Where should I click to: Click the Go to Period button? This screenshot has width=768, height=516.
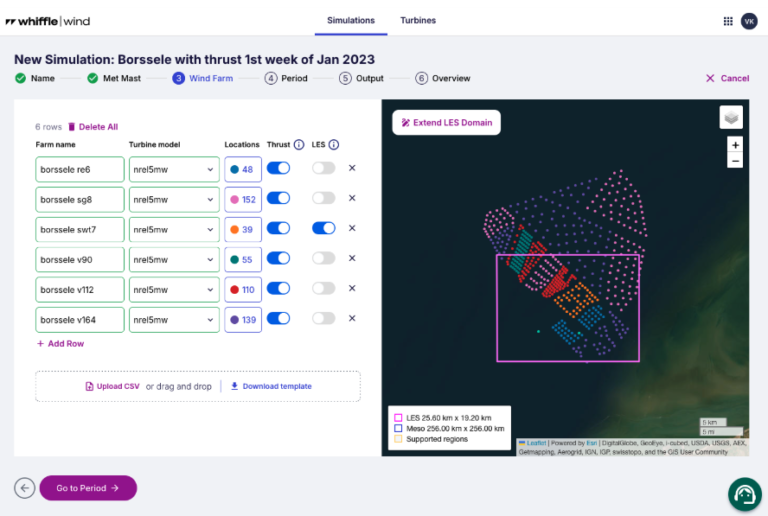pyautogui.click(x=88, y=488)
